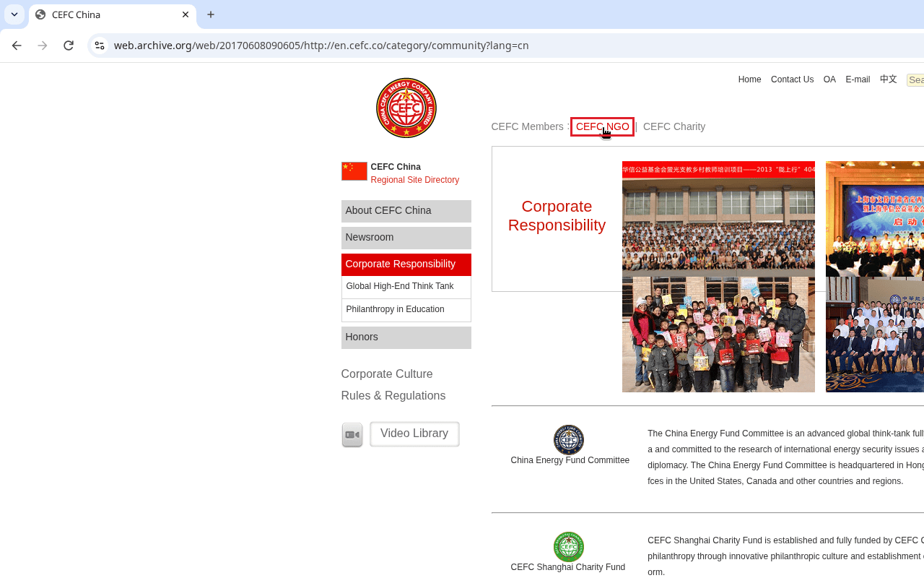Viewport: 924px width, 578px height.
Task: Switch to the CEFC China browser tab
Action: point(113,14)
